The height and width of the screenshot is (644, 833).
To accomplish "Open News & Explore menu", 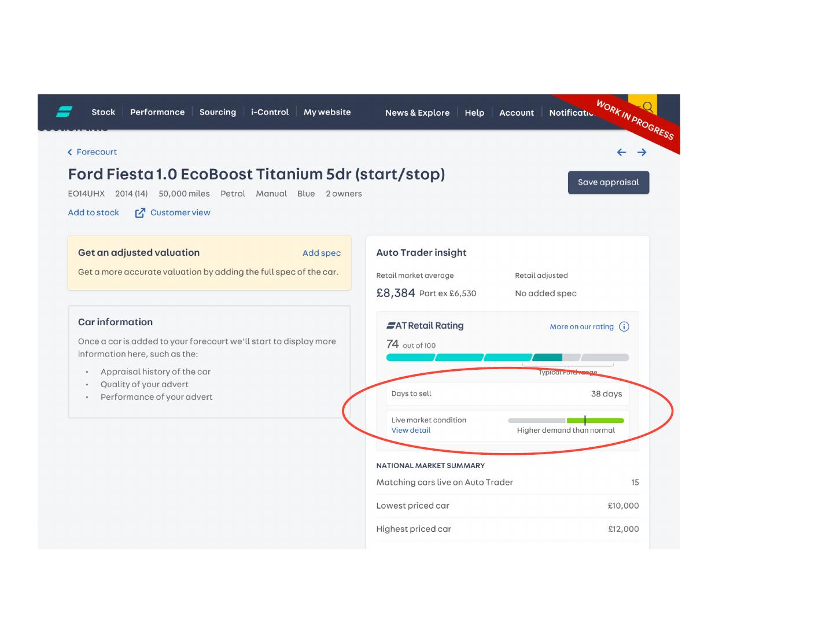I will coord(417,113).
